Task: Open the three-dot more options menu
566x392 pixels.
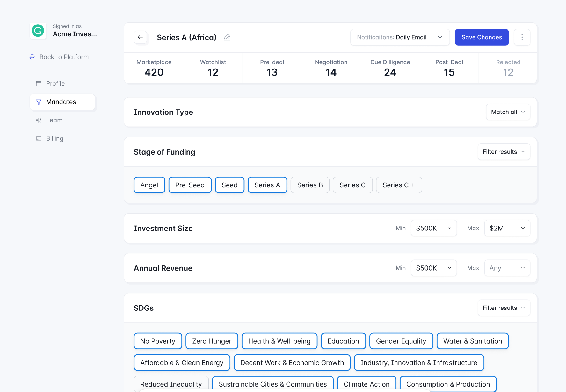Action: [x=522, y=37]
